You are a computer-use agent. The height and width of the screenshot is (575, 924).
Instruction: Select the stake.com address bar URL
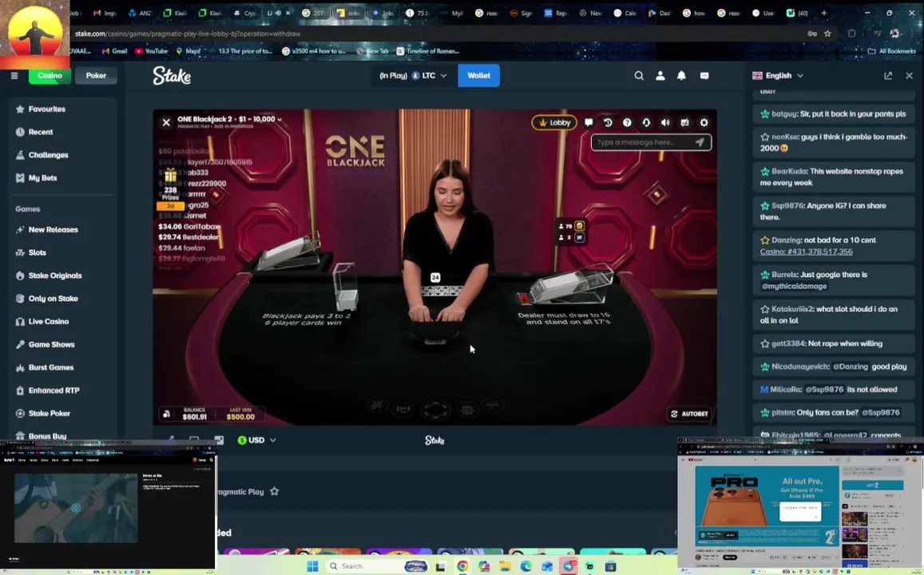point(188,34)
